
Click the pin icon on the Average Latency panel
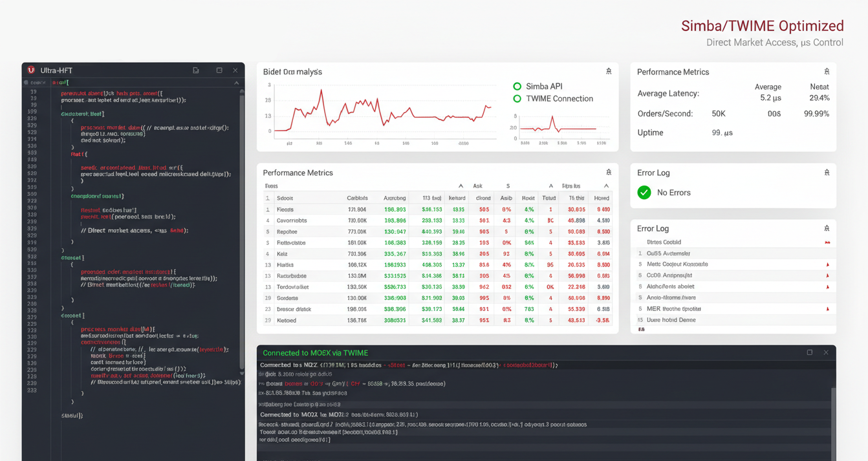pos(827,72)
